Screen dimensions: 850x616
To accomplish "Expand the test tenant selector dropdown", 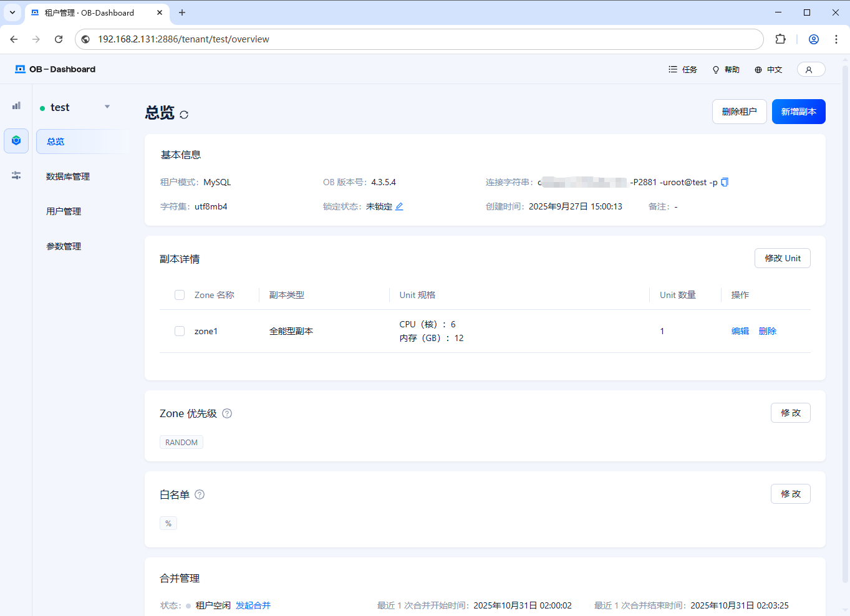I will 107,107.
